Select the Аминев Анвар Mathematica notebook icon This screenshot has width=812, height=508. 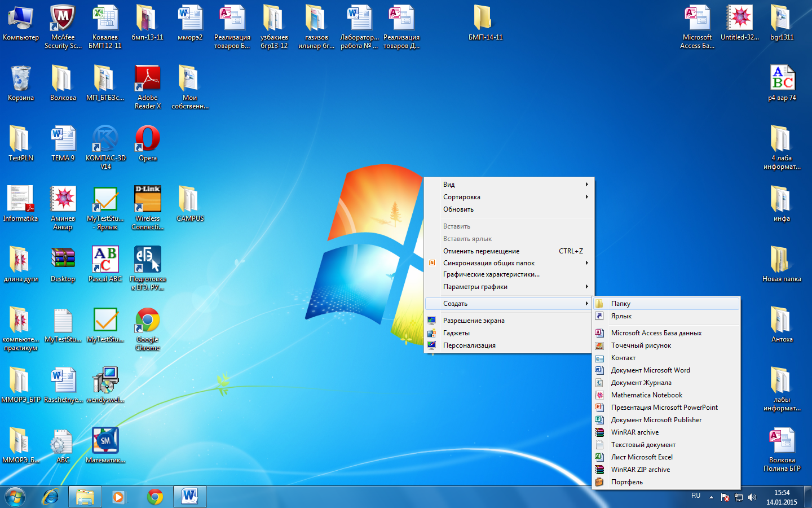click(63, 207)
